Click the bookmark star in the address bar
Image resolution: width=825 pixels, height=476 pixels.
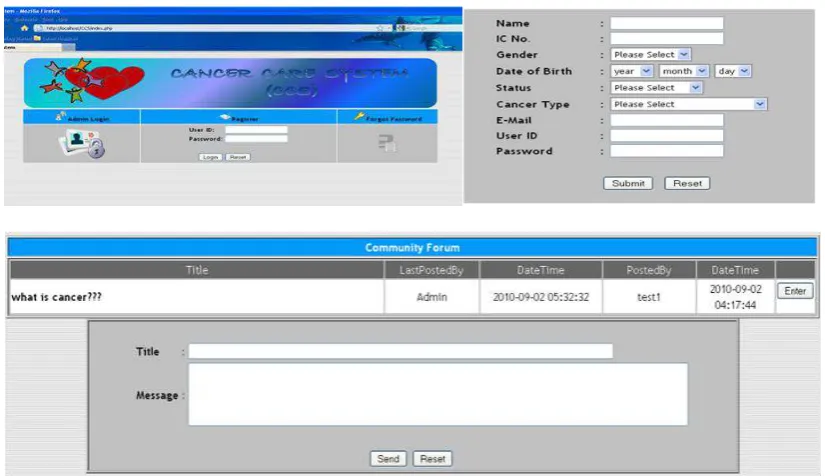380,28
